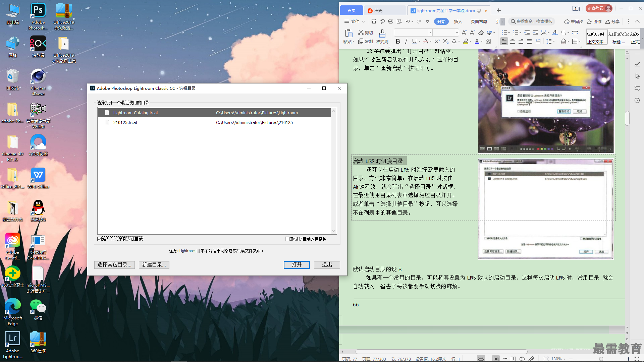
Task: Select the 开始 ribbon tab
Action: [441, 21]
